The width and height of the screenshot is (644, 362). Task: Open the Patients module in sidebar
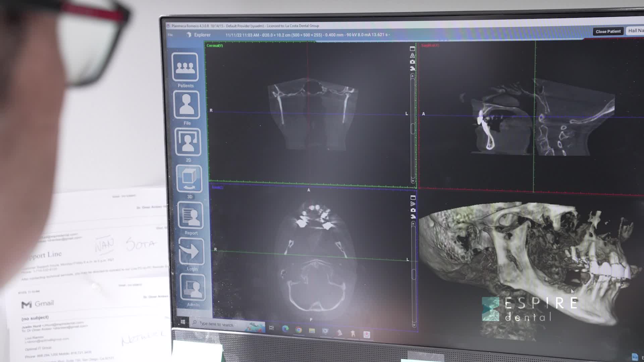click(185, 67)
